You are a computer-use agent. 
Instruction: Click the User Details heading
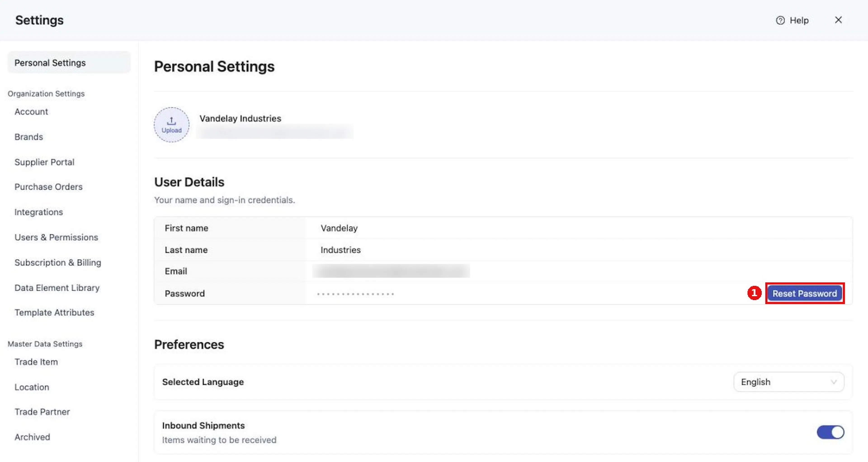tap(189, 182)
